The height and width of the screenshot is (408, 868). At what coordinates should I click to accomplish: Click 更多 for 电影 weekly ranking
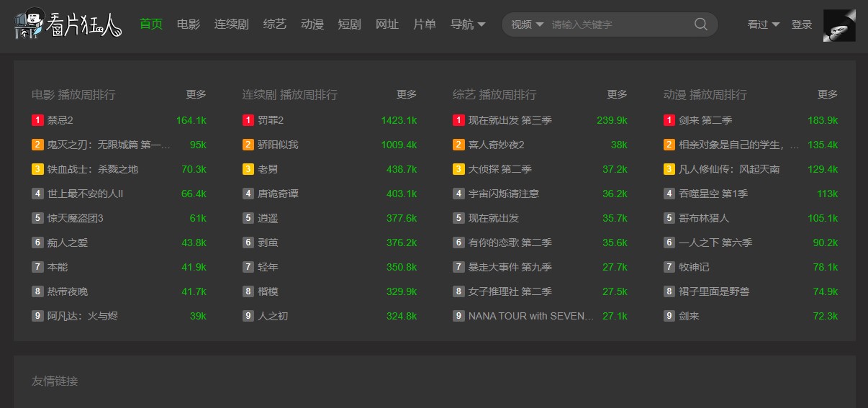(x=196, y=94)
